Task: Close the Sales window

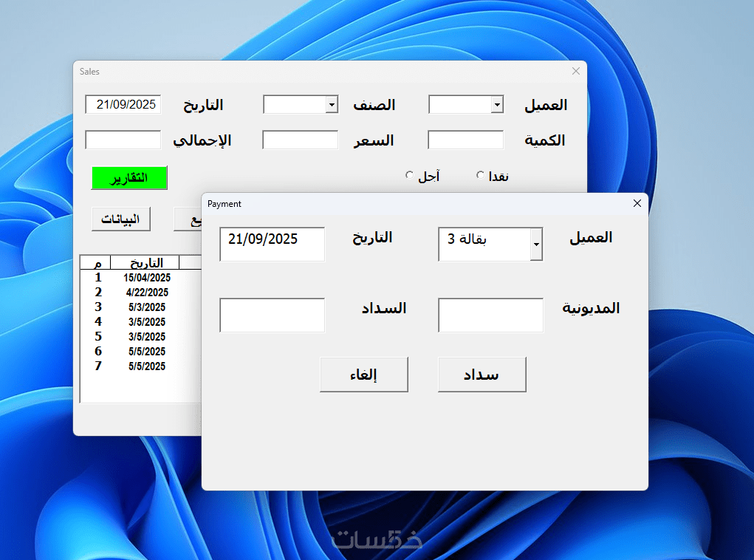Action: pos(575,71)
